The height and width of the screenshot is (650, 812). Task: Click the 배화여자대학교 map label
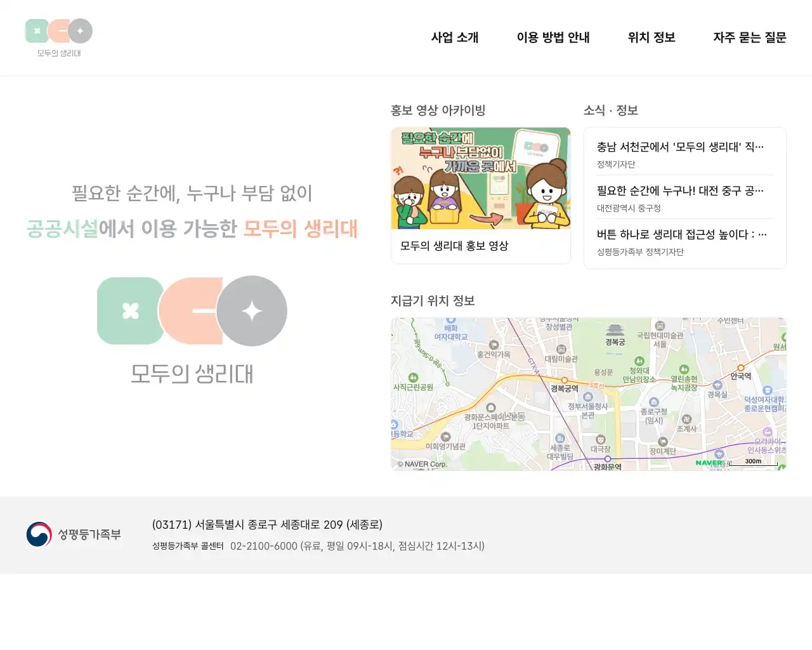click(x=451, y=333)
